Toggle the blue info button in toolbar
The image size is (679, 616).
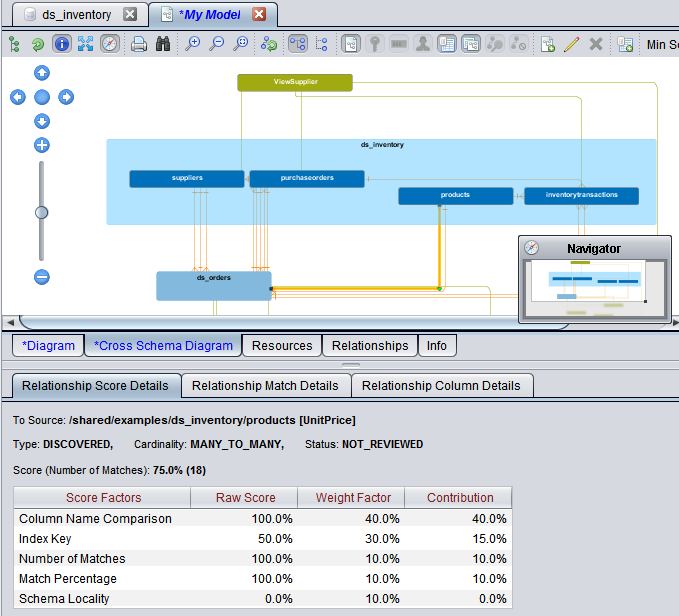[x=62, y=44]
